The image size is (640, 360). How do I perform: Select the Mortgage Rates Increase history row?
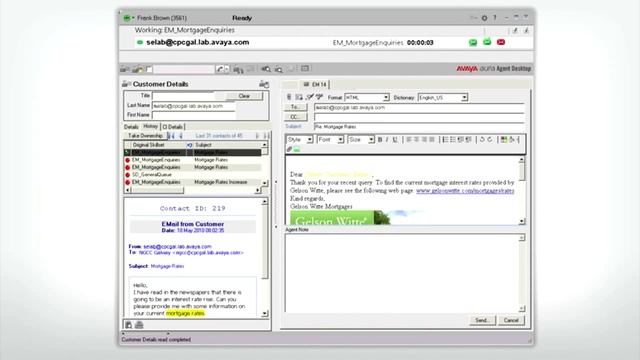192,182
